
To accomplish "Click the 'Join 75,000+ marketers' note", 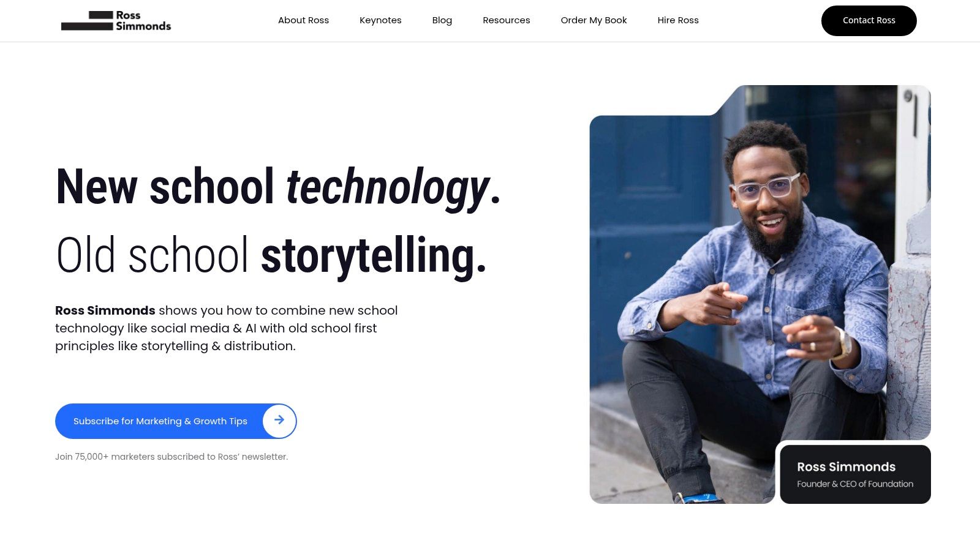I will pyautogui.click(x=171, y=457).
